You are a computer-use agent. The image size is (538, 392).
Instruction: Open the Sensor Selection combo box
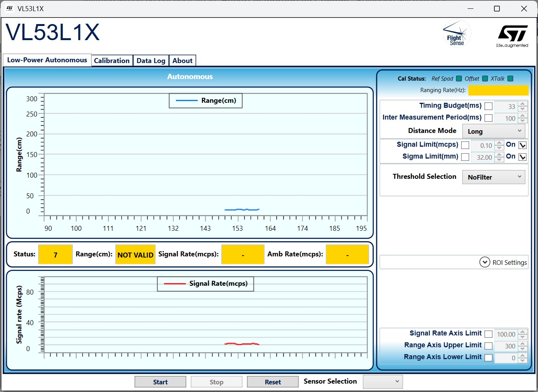tap(382, 382)
